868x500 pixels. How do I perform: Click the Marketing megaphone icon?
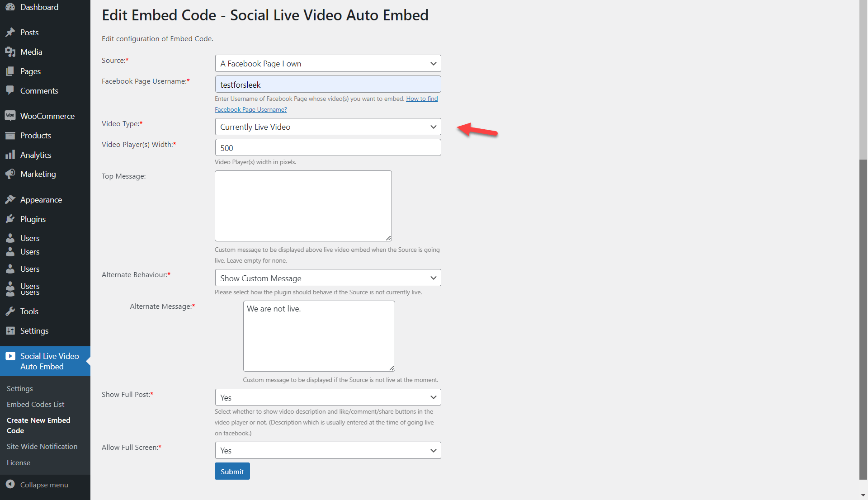point(10,174)
